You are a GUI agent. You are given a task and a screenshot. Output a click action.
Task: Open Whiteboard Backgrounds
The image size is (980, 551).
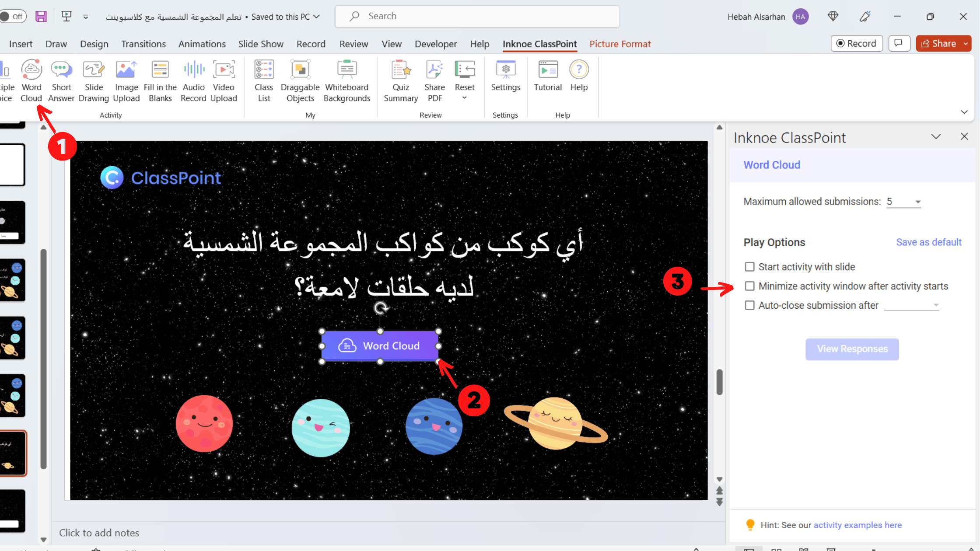[347, 81]
